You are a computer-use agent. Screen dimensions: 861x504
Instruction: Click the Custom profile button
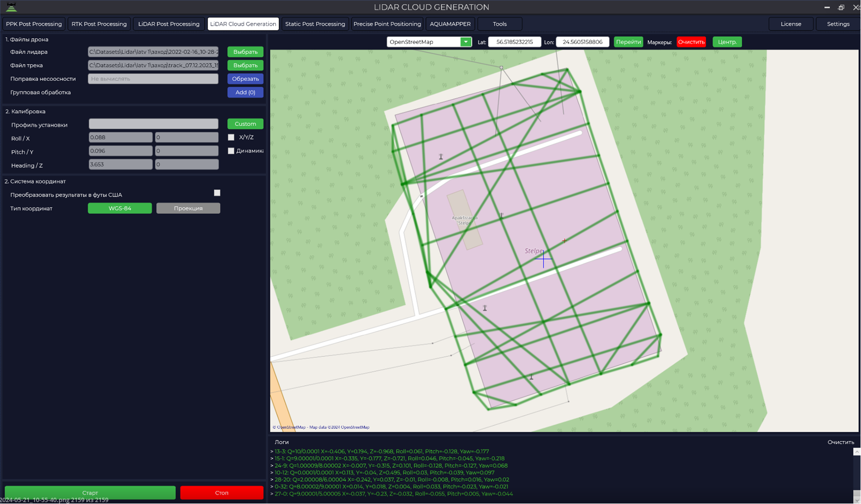click(x=246, y=124)
